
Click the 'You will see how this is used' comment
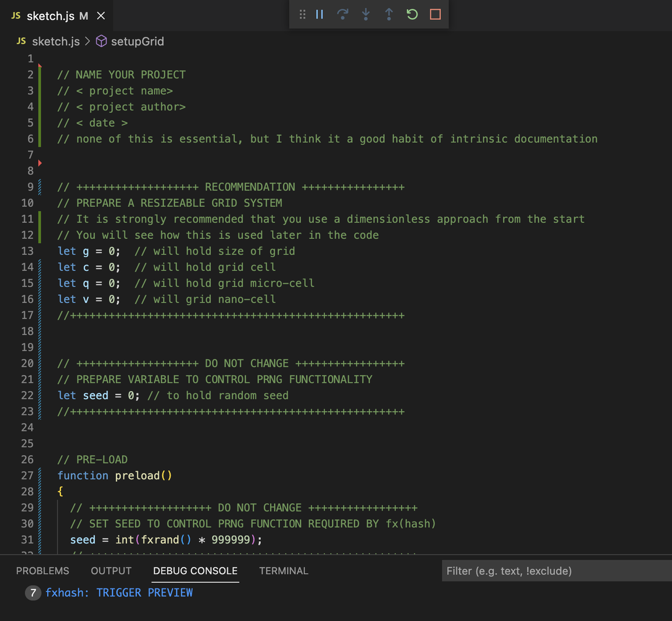click(x=218, y=235)
